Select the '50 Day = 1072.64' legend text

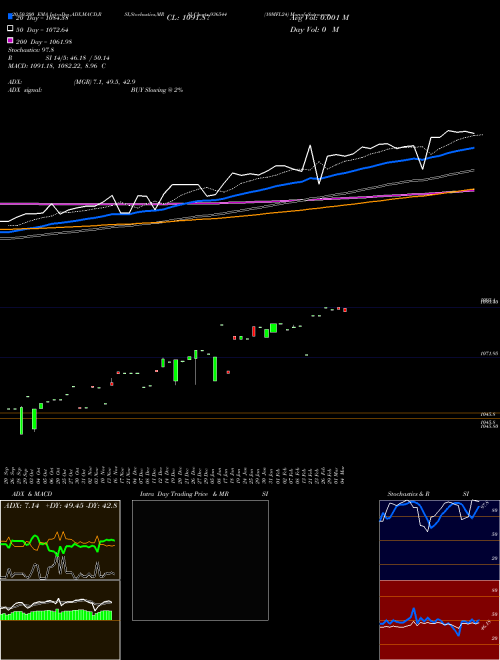(42, 30)
